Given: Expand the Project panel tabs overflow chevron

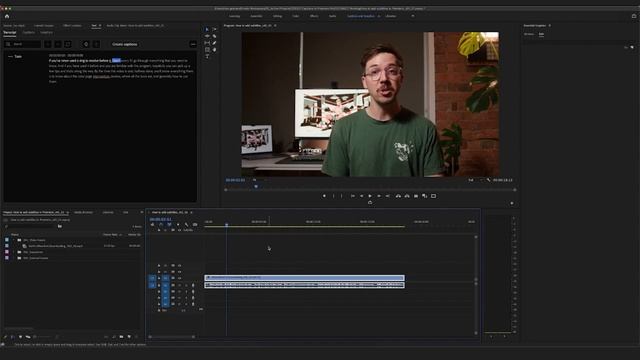Looking at the screenshot, I should [x=142, y=212].
